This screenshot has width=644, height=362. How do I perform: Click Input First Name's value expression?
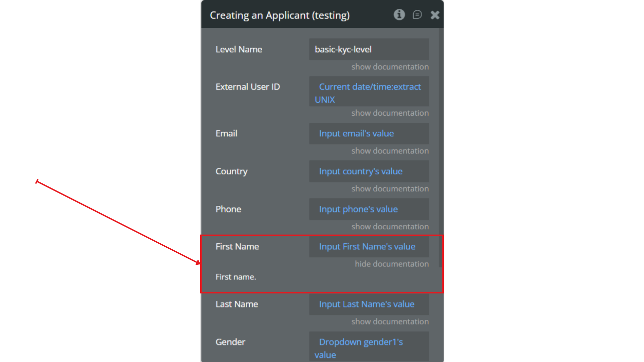click(367, 247)
